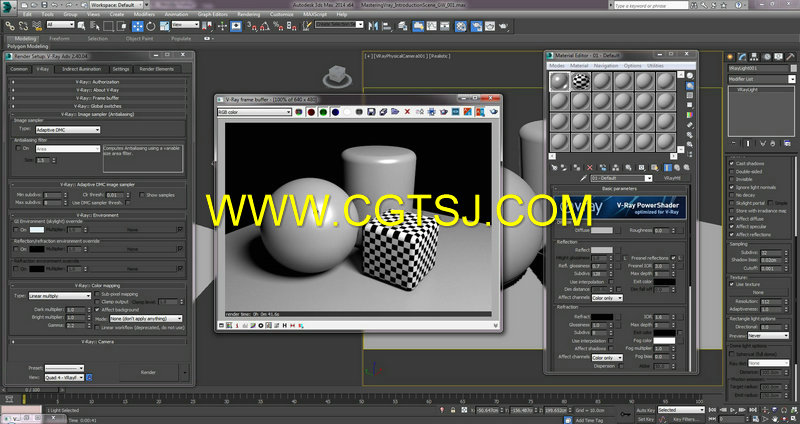The width and height of the screenshot is (800, 424).
Task: Toggle green channel in V-Ray frame buffer
Action: point(323,112)
